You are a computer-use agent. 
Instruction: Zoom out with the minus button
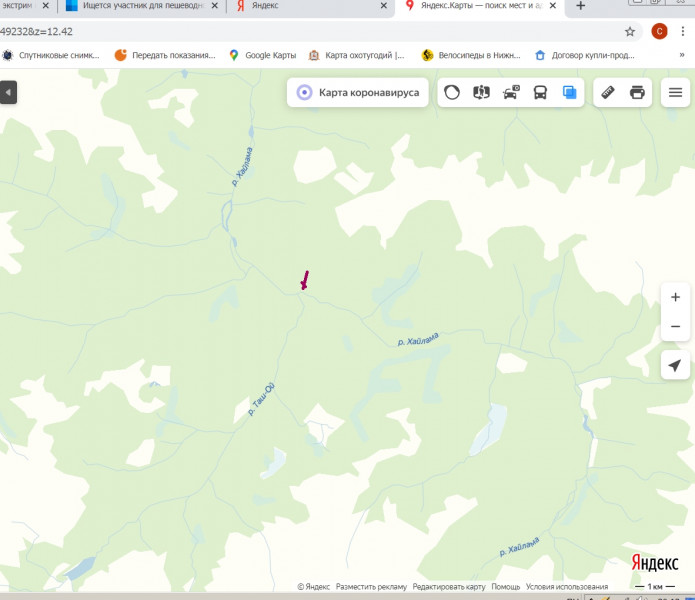pyautogui.click(x=675, y=326)
